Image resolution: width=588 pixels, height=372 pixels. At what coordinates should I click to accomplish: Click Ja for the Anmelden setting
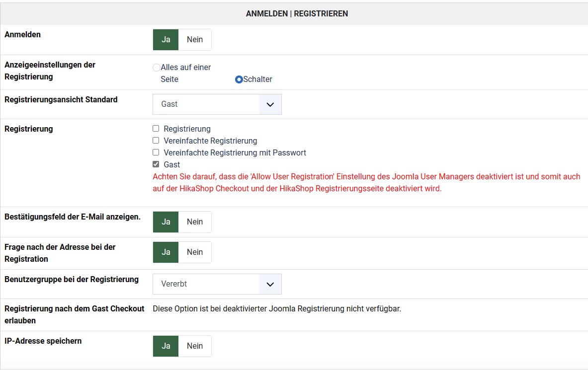coord(166,40)
